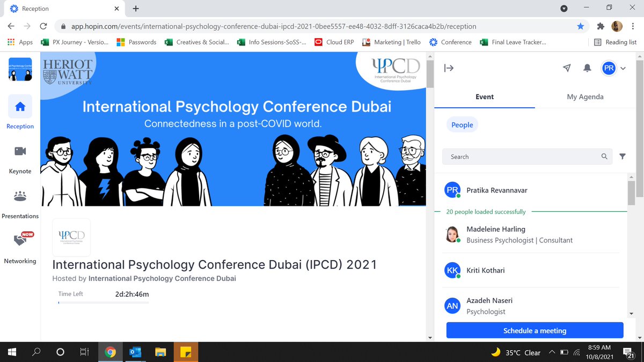This screenshot has height=362, width=644.
Task: Close the Reception tab
Action: point(118,9)
